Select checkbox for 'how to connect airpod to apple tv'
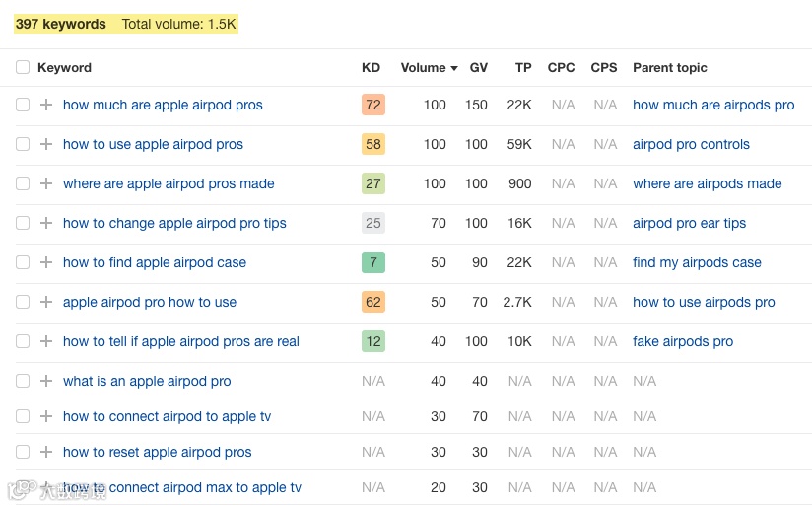 click(23, 416)
